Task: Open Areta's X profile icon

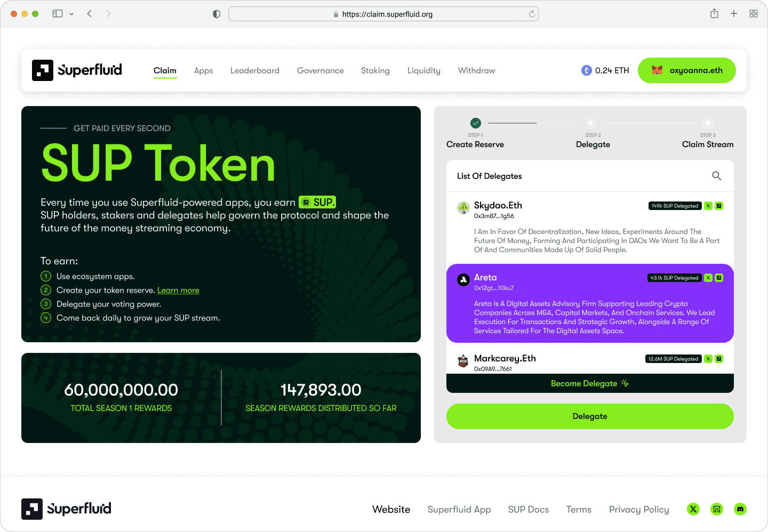Action: (708, 278)
